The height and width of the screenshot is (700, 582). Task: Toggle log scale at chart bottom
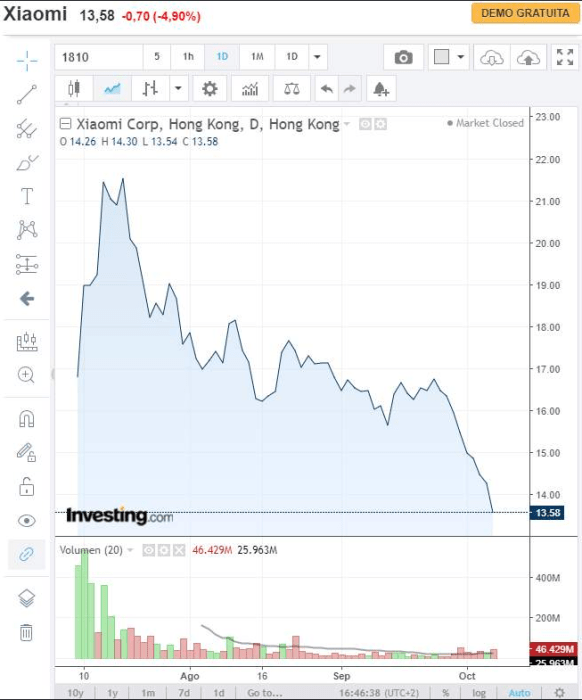[479, 693]
